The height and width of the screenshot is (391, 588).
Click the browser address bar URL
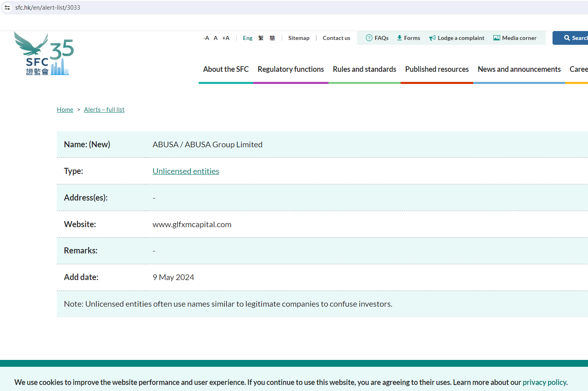(48, 8)
